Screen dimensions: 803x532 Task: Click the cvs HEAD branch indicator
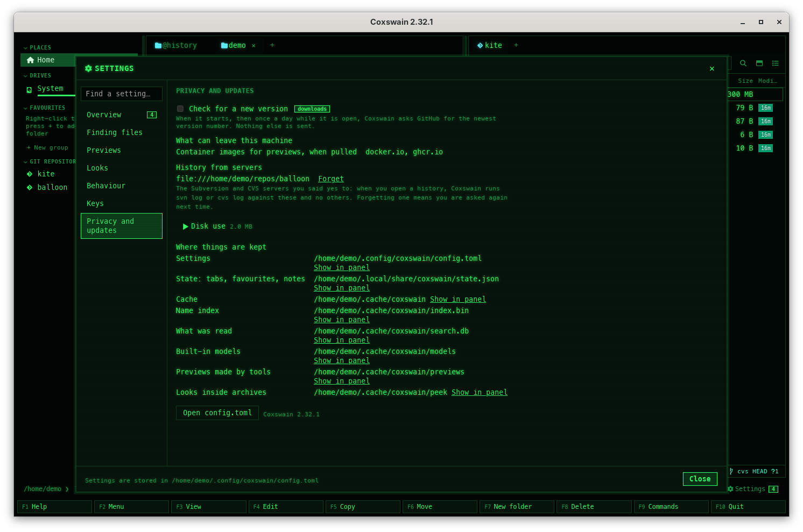(753, 471)
